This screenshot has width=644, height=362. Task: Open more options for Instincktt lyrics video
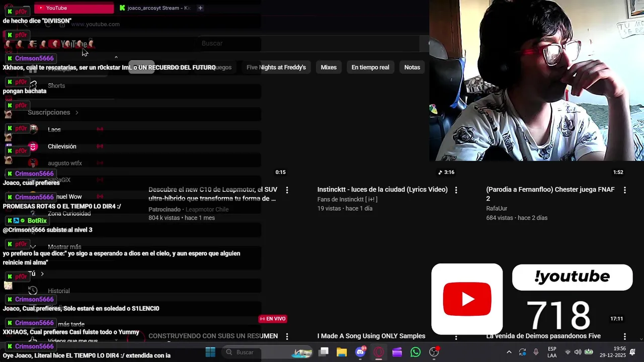(456, 190)
